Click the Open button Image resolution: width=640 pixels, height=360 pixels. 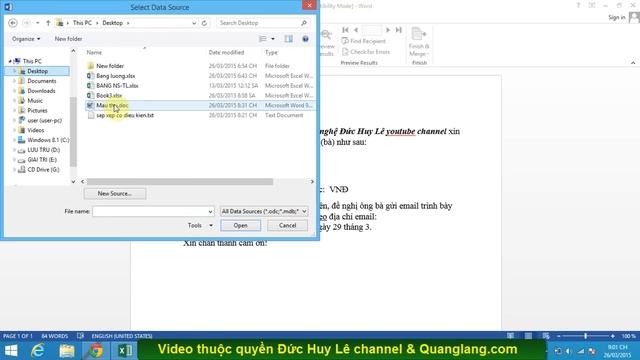(x=240, y=225)
